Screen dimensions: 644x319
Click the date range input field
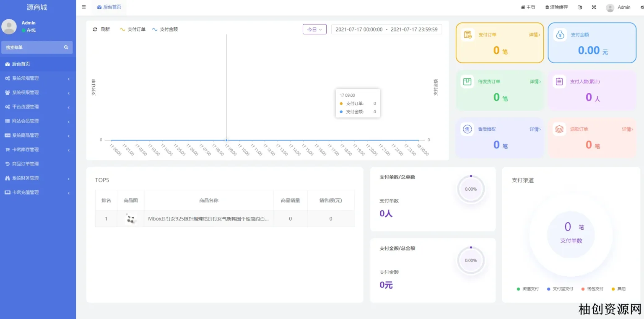(386, 29)
